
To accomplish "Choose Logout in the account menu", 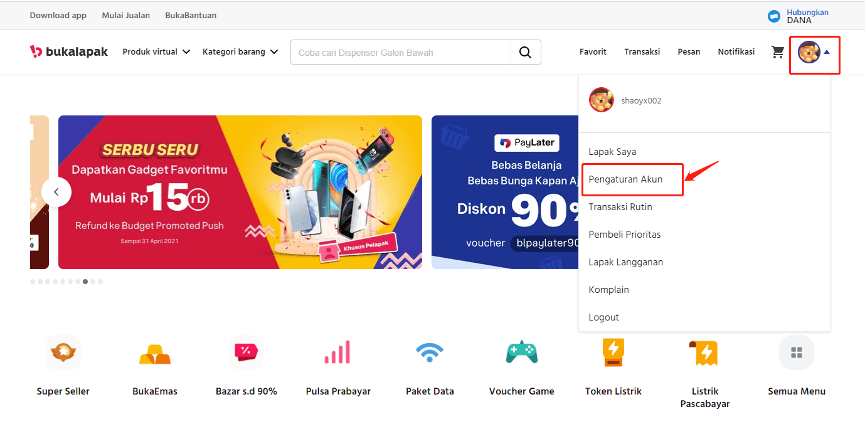I will click(604, 317).
